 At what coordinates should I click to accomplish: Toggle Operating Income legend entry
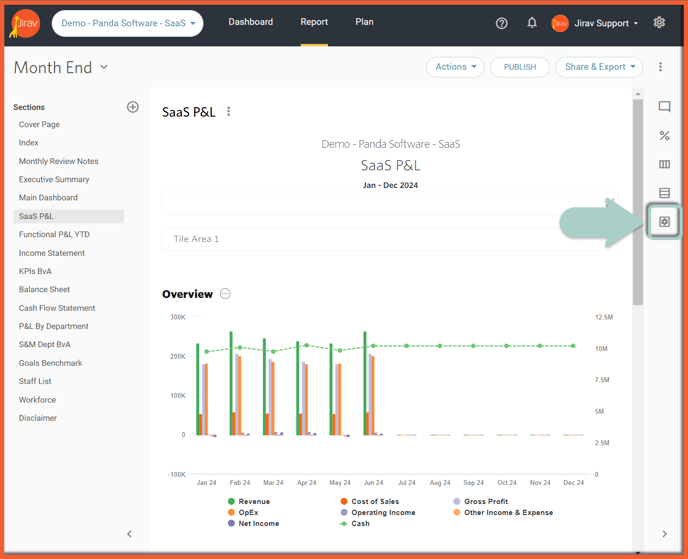point(378,512)
